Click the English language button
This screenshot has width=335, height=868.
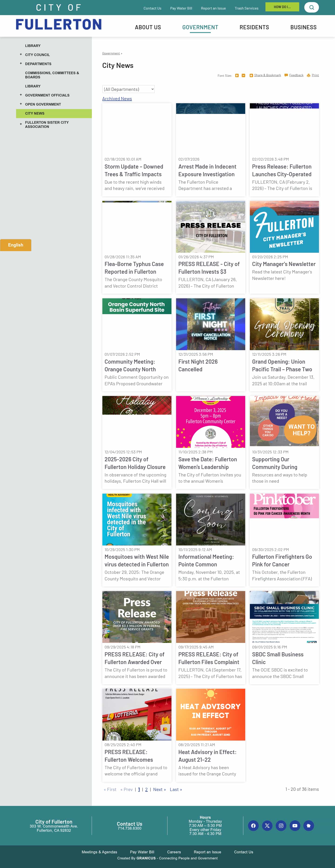tap(16, 245)
